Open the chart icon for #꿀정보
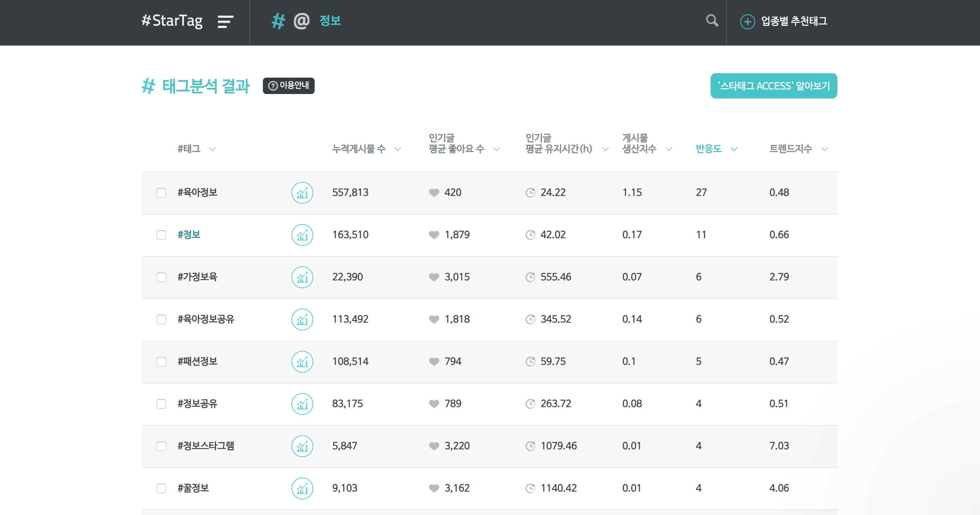 302,488
